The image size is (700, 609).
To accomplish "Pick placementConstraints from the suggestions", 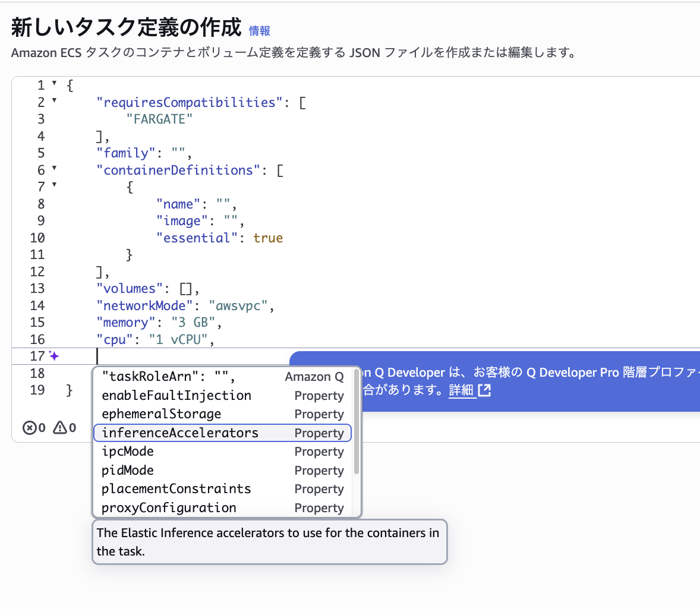I will (176, 489).
